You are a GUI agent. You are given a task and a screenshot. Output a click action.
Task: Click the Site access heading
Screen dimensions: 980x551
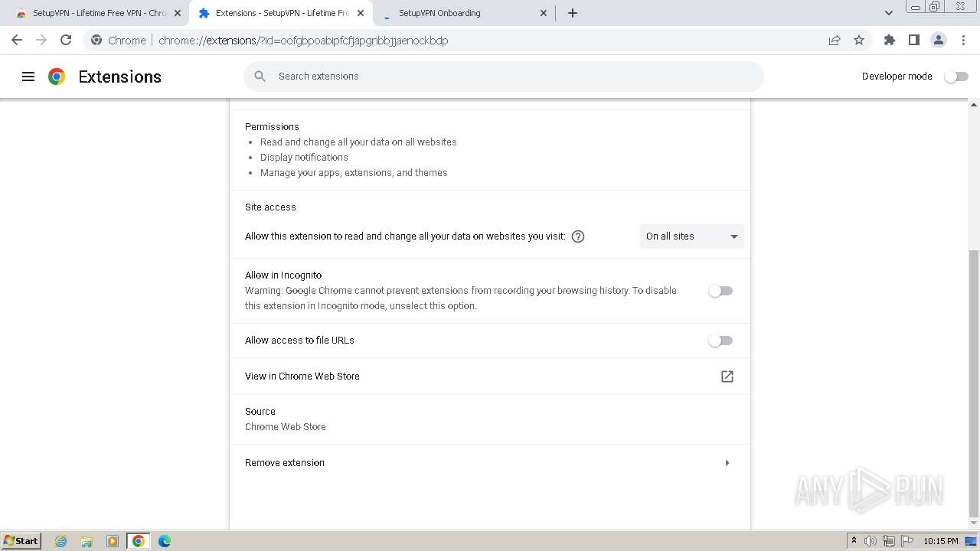pos(270,207)
